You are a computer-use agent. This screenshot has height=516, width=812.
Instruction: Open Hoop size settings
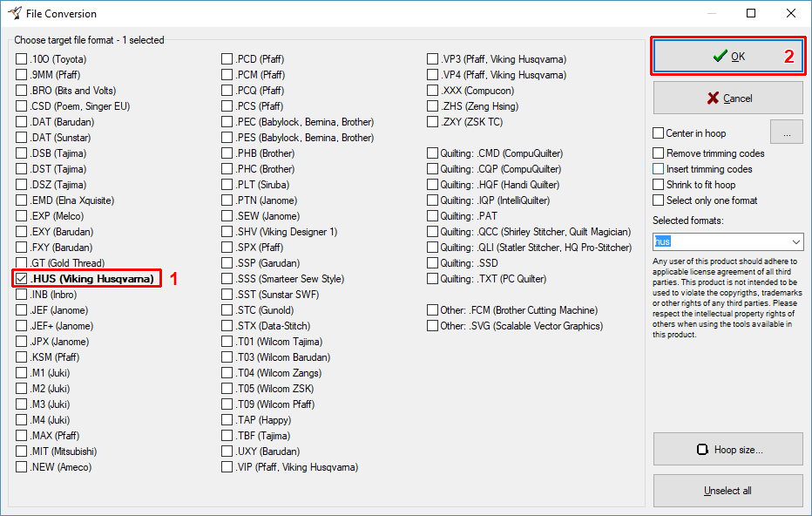coord(727,449)
